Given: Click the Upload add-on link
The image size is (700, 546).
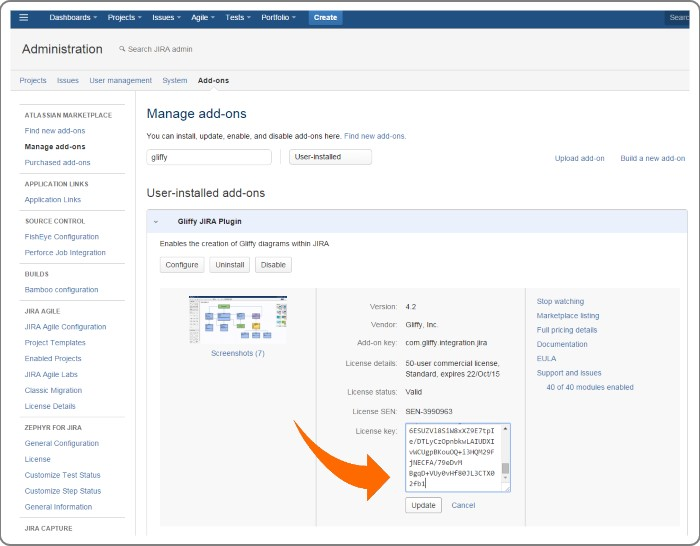Looking at the screenshot, I should pyautogui.click(x=579, y=158).
